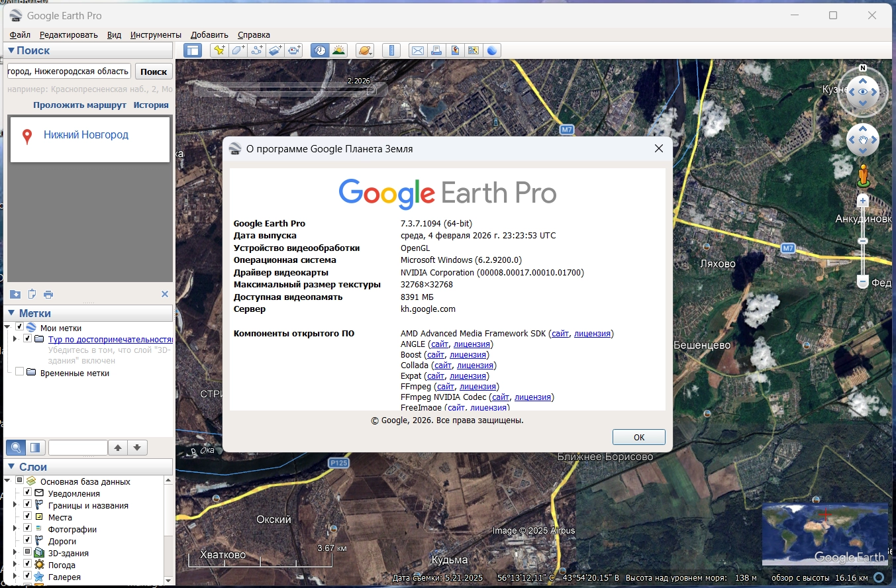Viewport: 896px width, 588px height.
Task: Expand the Тур по достопримечательностям folder
Action: (x=15, y=339)
